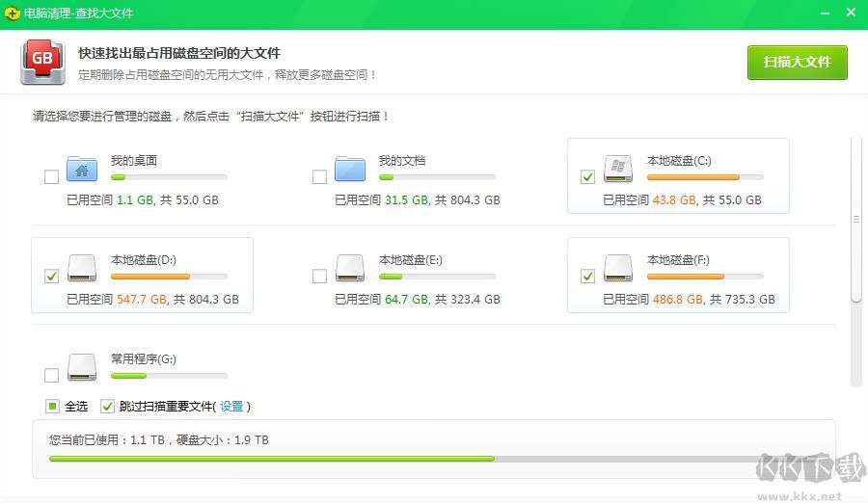The image size is (868, 503).
Task: Click the 本地磁盘(D:) usage bar
Action: click(169, 277)
